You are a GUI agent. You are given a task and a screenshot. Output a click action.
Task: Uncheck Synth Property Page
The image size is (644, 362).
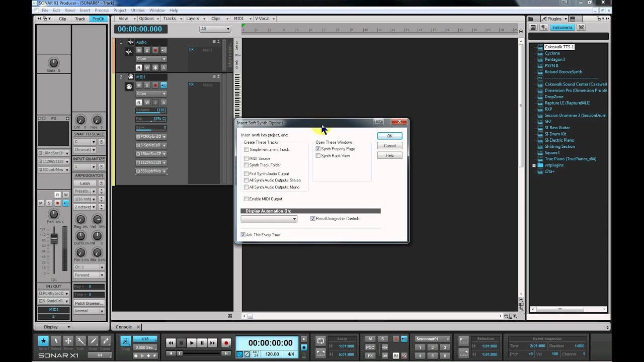coord(318,149)
